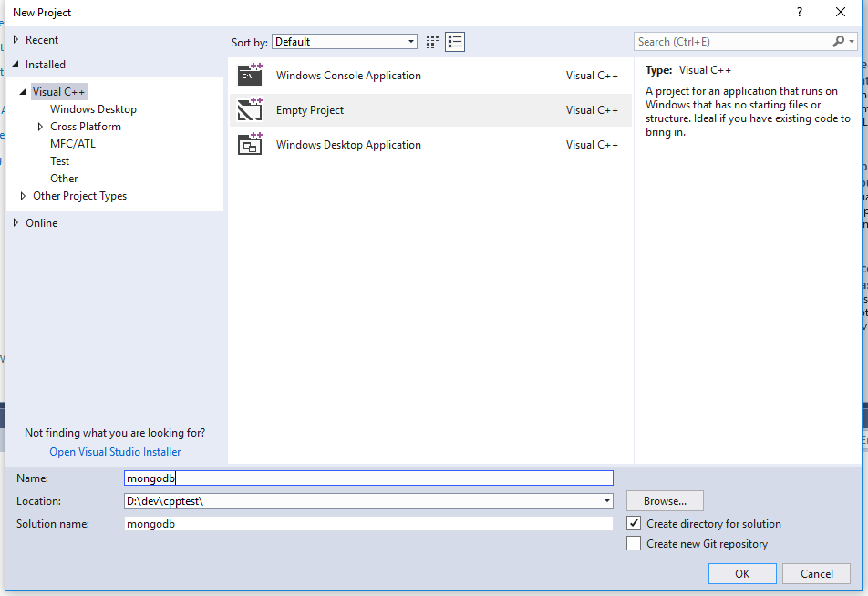
Task: Select MFC/ATL category
Action: point(73,144)
